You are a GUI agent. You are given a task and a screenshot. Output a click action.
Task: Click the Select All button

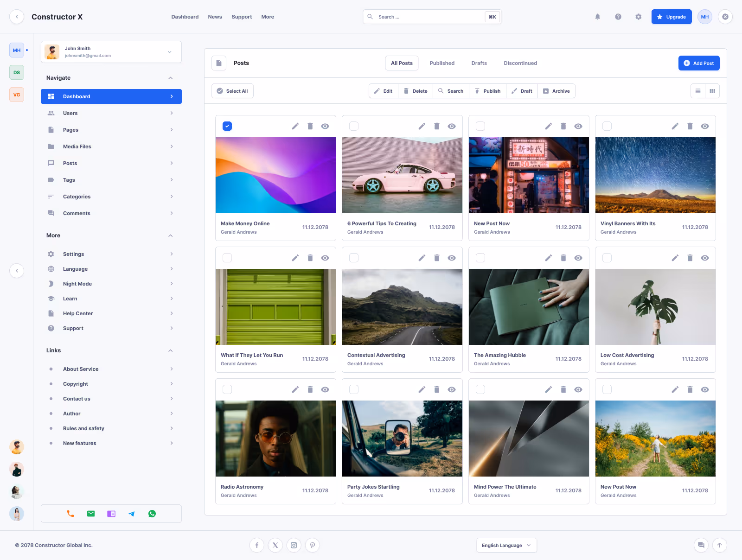coord(232,91)
